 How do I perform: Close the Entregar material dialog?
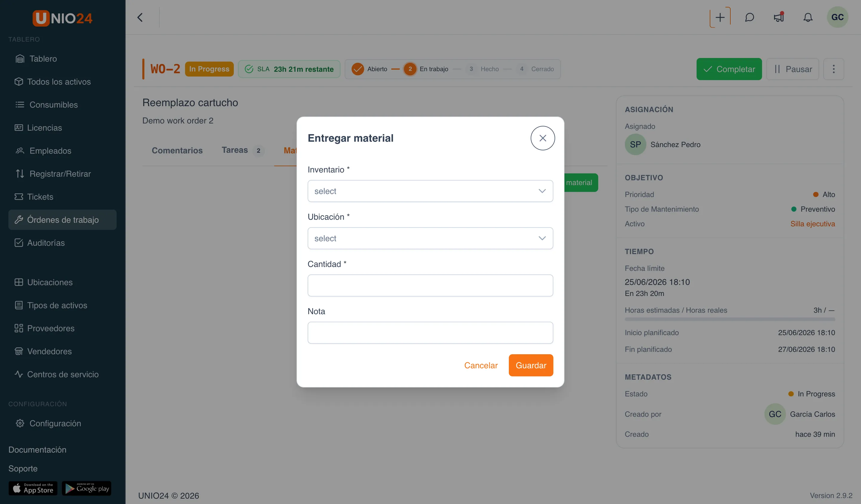[x=543, y=138]
